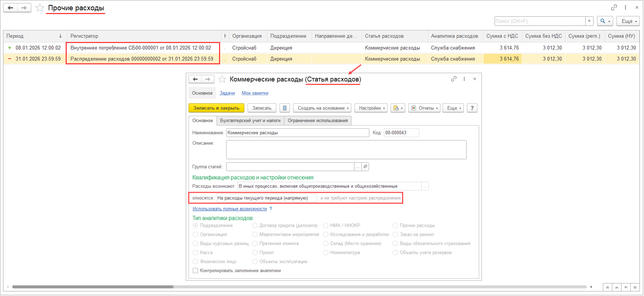Viewport: 644px width, 296px height.
Task: Open help with the question mark button
Action: click(x=472, y=108)
